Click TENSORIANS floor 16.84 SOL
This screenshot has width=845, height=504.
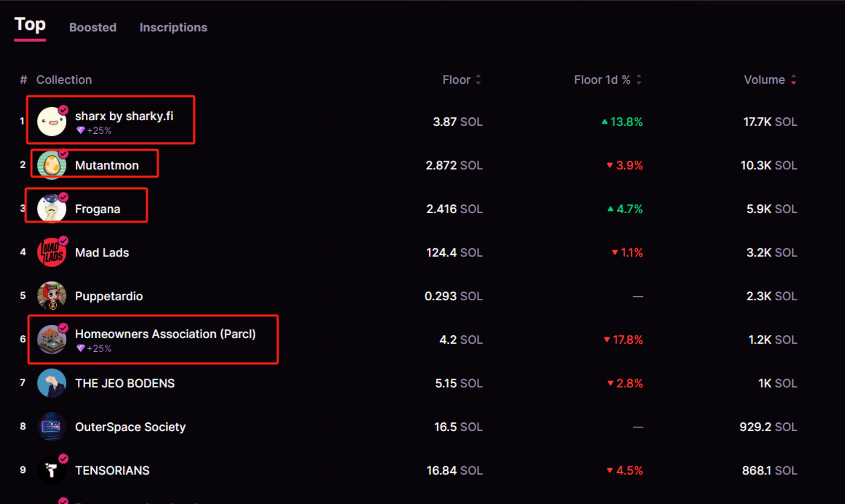pos(455,471)
